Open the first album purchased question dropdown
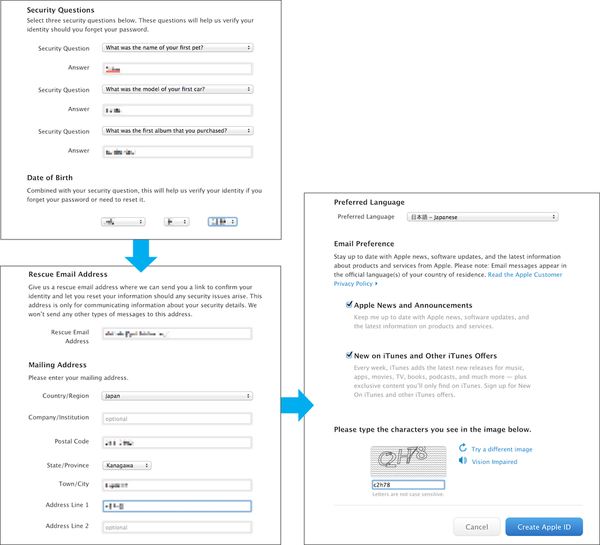Screen dimensions: 600x545 (178, 131)
